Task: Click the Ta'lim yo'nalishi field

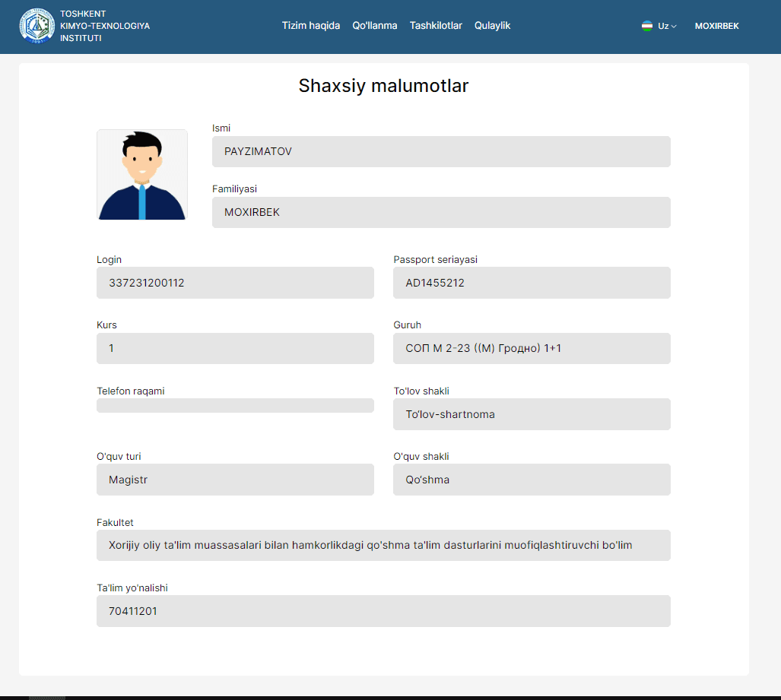Action: pos(383,611)
